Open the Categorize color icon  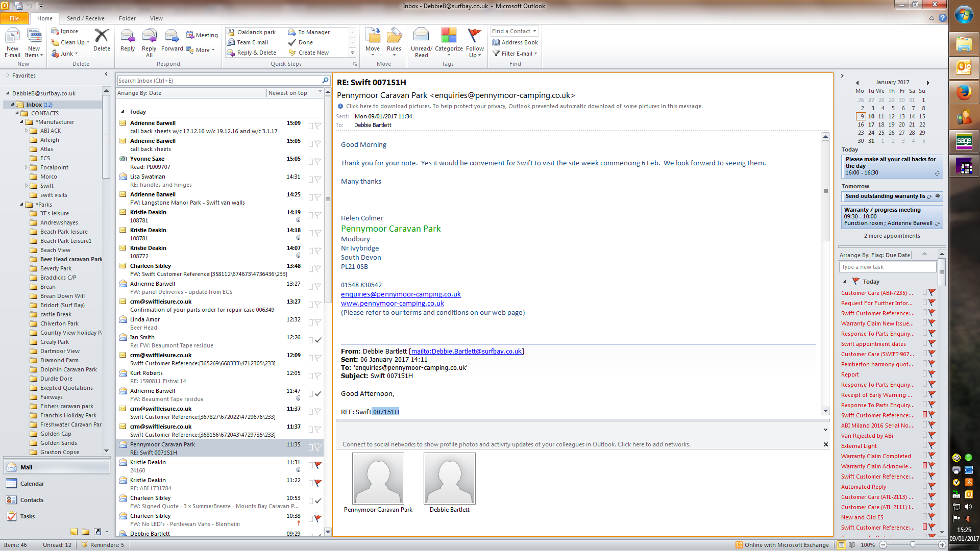click(x=449, y=36)
